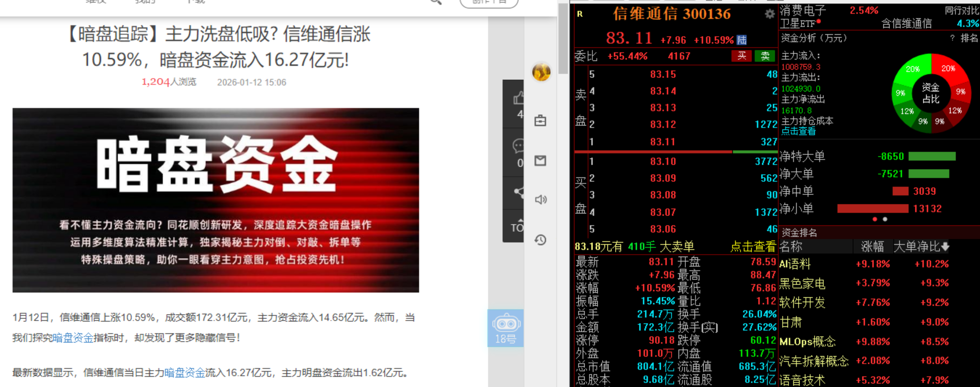Click the green 净特大单 bar -8650
The image size is (980, 387).
click(932, 156)
